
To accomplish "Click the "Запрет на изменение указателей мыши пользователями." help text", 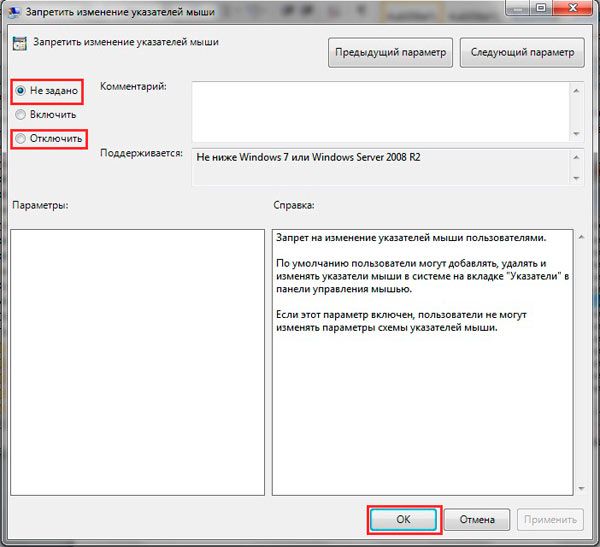I will 411,238.
